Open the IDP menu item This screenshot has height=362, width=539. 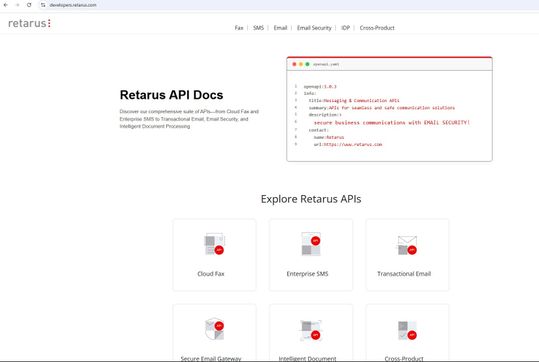[345, 28]
